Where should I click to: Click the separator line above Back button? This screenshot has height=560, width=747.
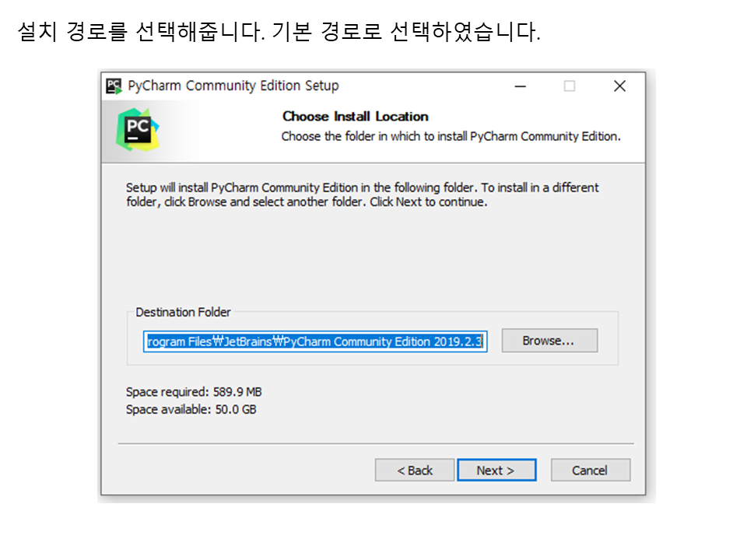coord(376,443)
